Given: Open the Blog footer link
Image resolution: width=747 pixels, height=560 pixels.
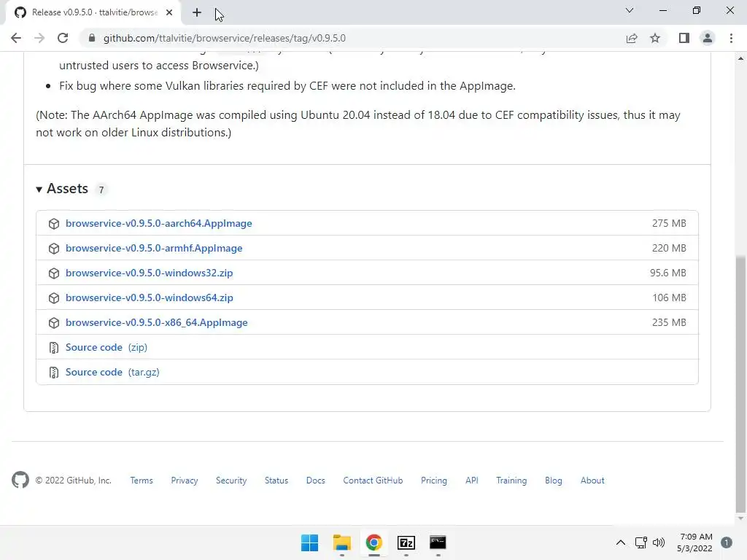Looking at the screenshot, I should pos(554,481).
